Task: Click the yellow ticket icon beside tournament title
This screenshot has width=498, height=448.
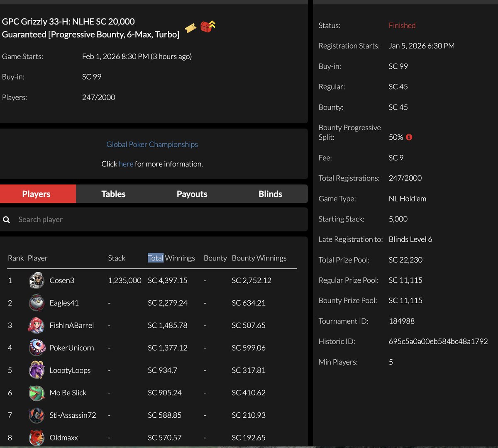Action: coord(190,28)
